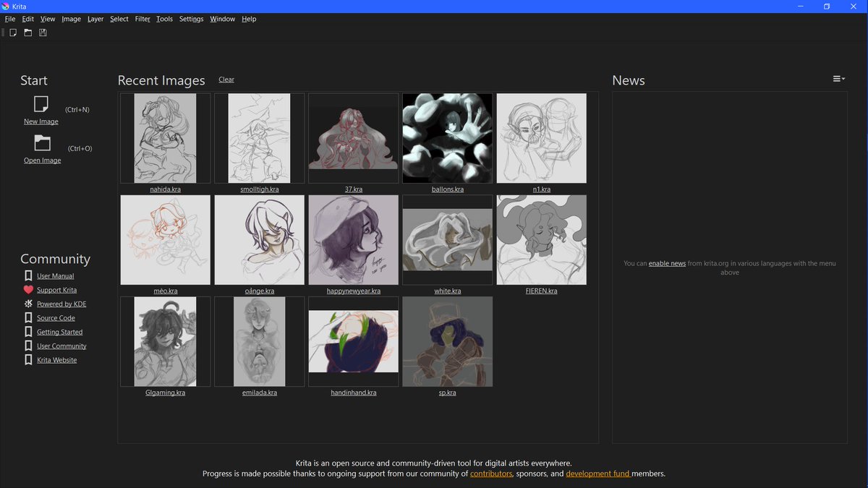Click the Open Image folder icon
Viewport: 868px width, 488px height.
42,142
